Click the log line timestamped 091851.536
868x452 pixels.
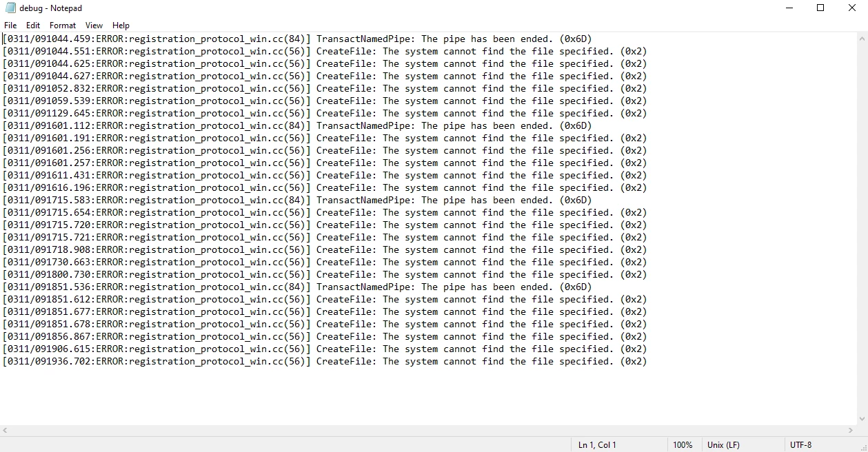(297, 287)
